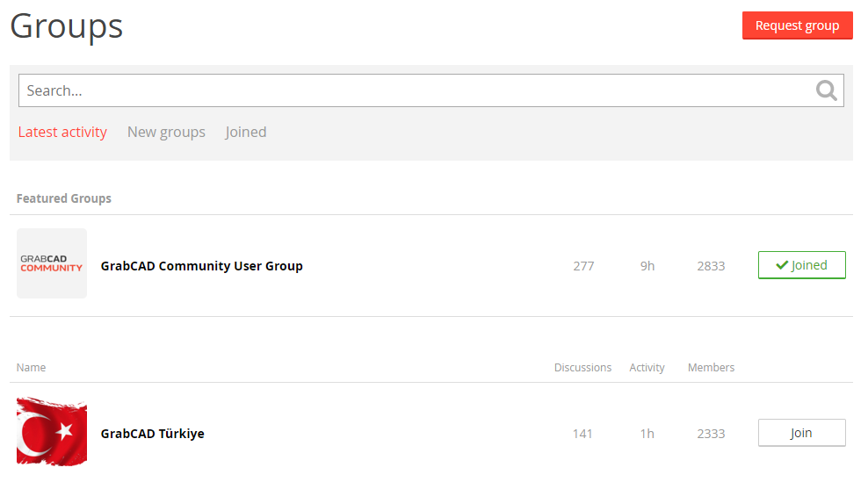Click the 2833 members count
The height and width of the screenshot is (482, 868).
pos(711,266)
